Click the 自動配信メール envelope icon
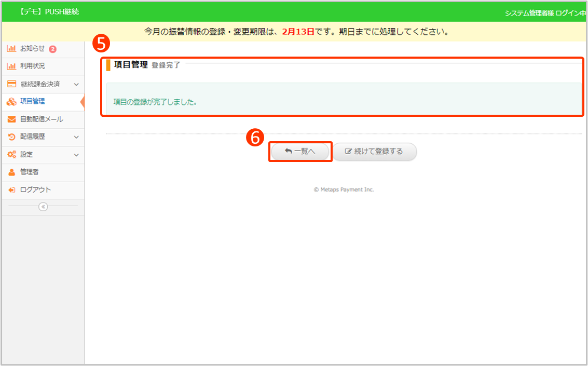 click(11, 119)
